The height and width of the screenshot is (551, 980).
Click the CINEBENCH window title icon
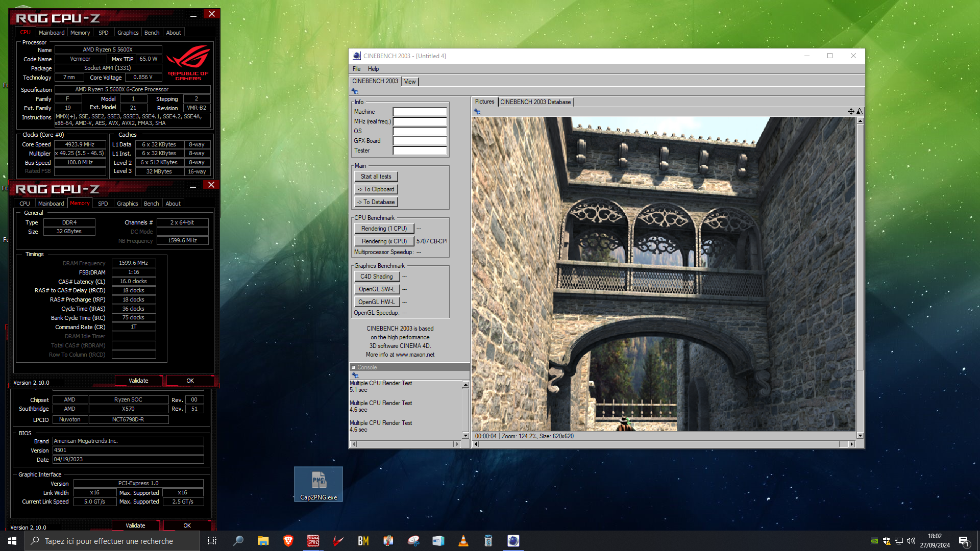[x=357, y=56]
